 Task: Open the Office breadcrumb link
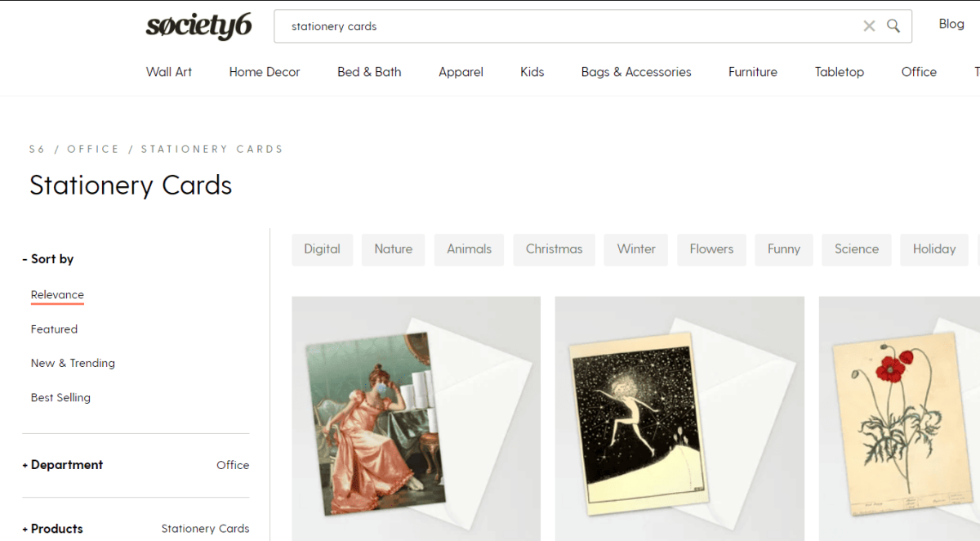tap(93, 148)
